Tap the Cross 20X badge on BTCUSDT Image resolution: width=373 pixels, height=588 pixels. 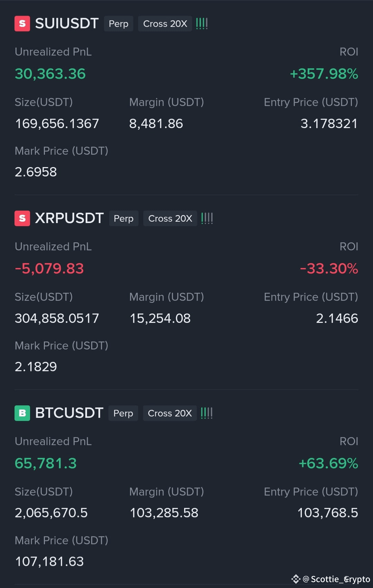pyautogui.click(x=170, y=413)
